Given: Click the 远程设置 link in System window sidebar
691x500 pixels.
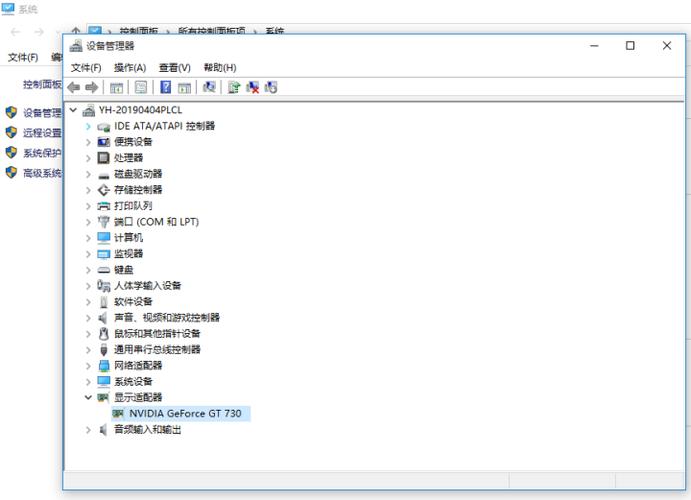Looking at the screenshot, I should pyautogui.click(x=42, y=133).
